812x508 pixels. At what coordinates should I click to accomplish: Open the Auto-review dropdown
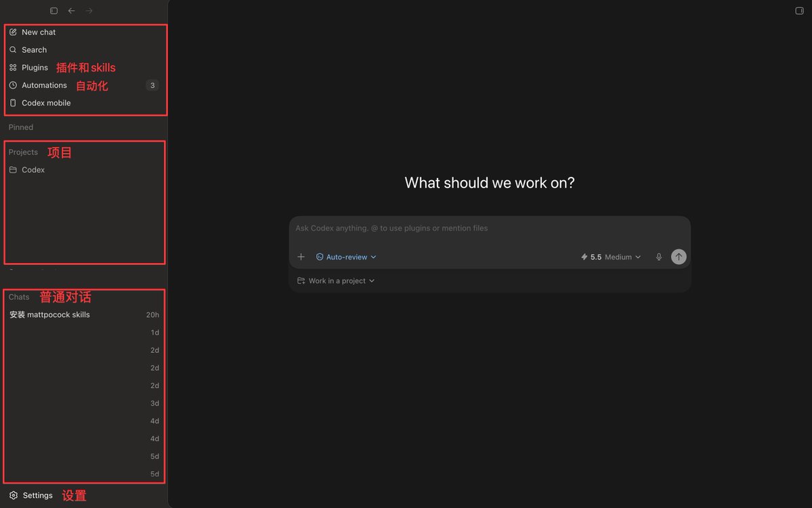(346, 257)
